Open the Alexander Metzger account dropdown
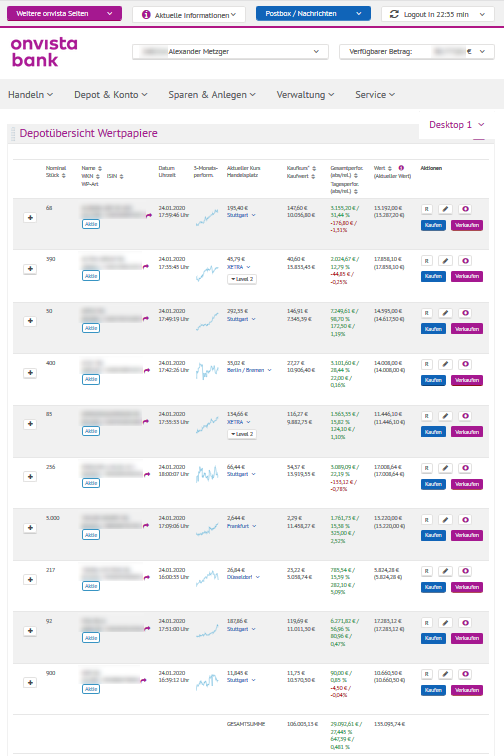The width and height of the screenshot is (504, 756). click(230, 52)
